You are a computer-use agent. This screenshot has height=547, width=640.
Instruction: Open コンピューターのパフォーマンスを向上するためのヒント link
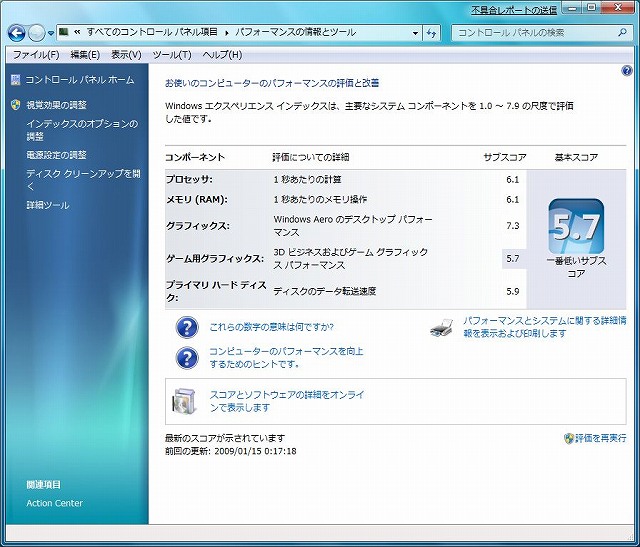click(286, 358)
